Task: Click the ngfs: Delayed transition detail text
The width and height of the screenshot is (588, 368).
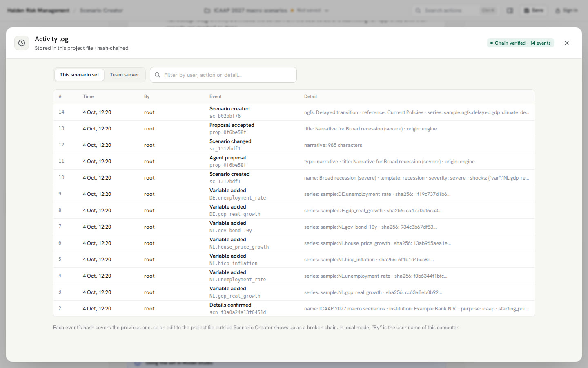Action: (x=416, y=112)
